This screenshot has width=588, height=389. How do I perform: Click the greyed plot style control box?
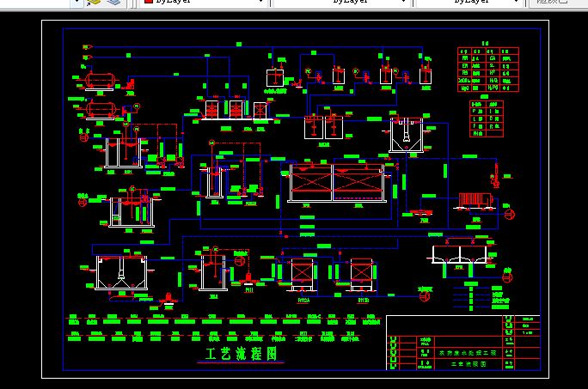tap(559, 3)
